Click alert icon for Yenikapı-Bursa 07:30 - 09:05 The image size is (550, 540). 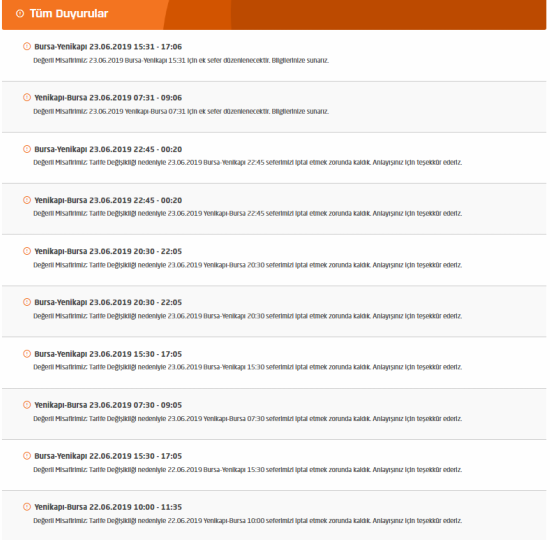[27, 405]
